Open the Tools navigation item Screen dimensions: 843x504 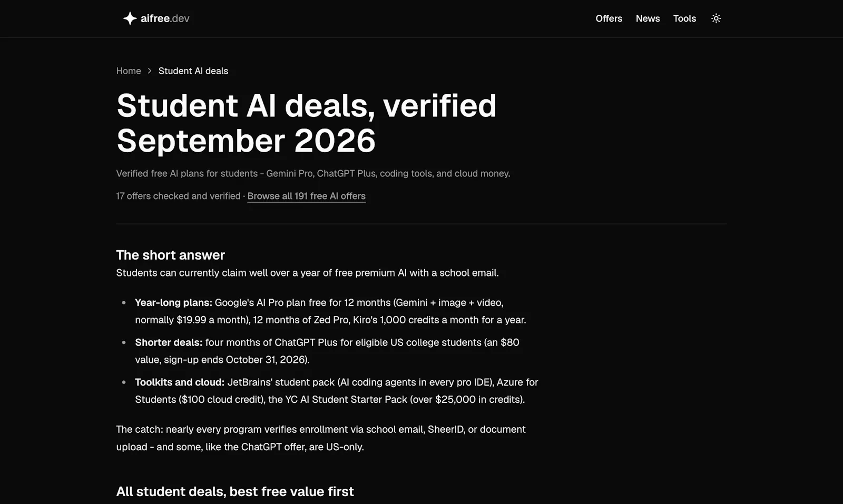coord(684,18)
